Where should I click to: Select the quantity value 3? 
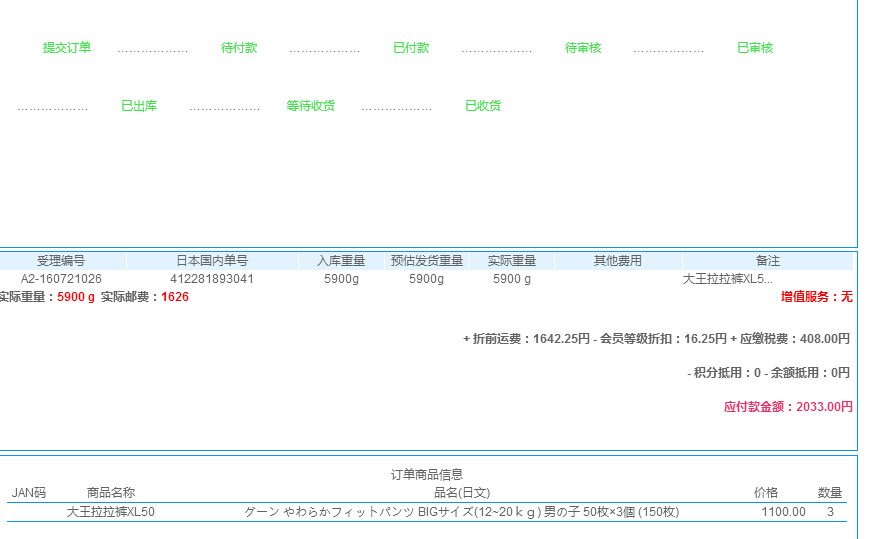(830, 512)
